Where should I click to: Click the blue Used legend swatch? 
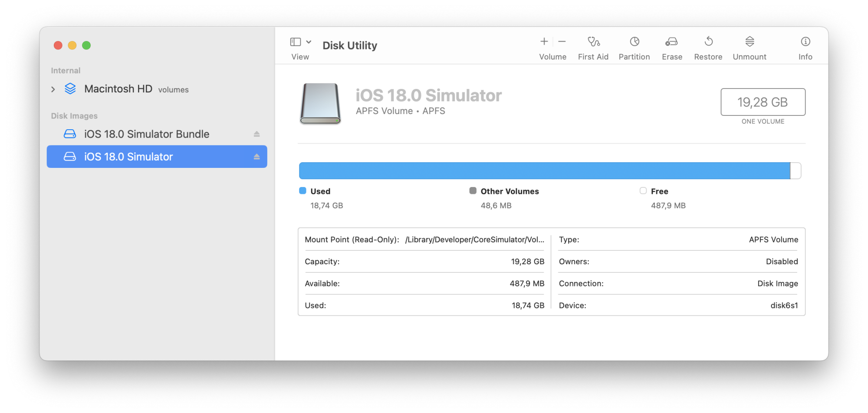click(303, 191)
